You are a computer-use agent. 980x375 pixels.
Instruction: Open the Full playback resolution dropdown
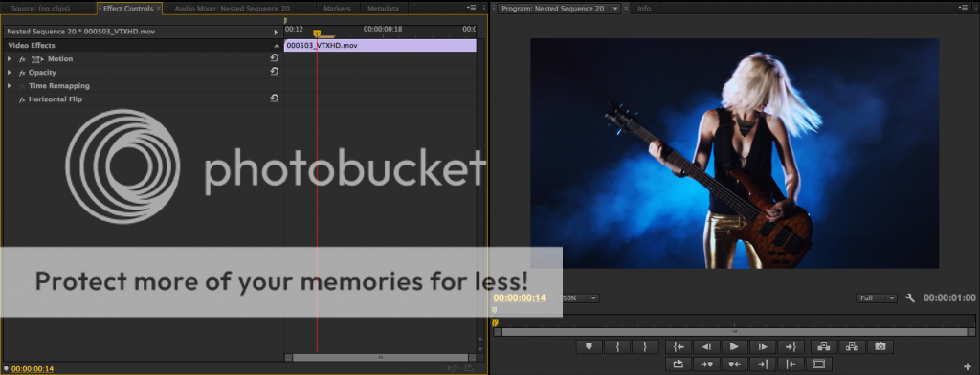pos(877,298)
